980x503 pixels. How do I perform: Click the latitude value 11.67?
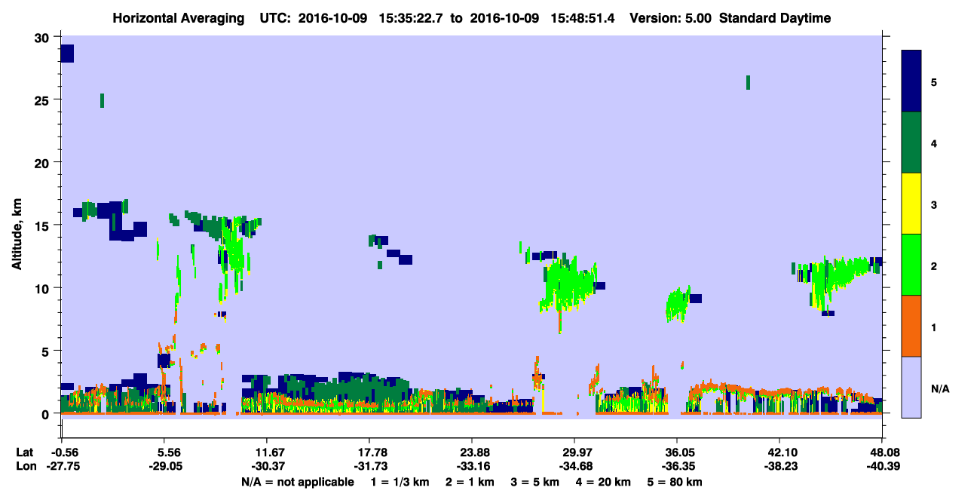coord(266,452)
